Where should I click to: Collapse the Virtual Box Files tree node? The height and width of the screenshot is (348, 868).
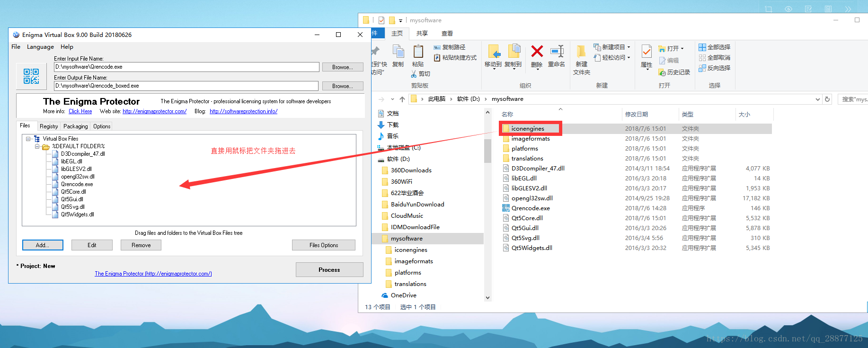click(x=28, y=139)
